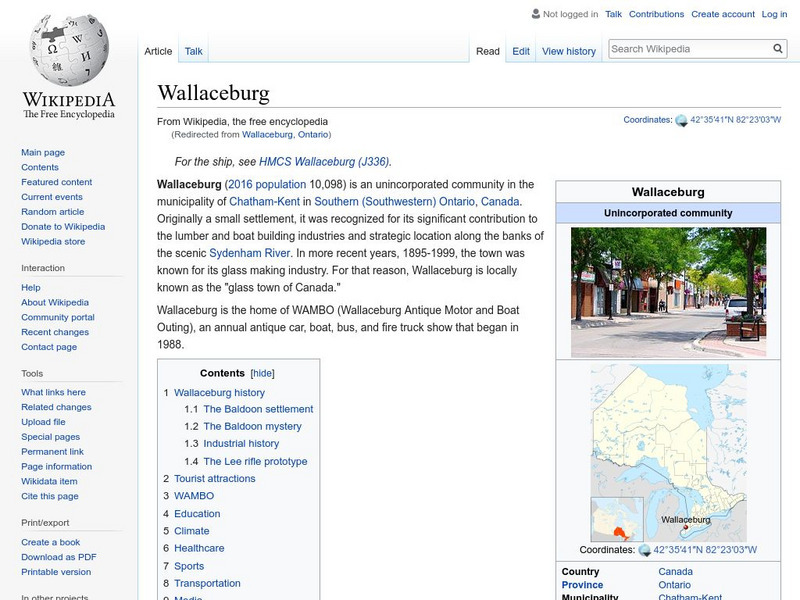The height and width of the screenshot is (600, 800).
Task: Click the search magnifier icon
Action: pyautogui.click(x=778, y=48)
